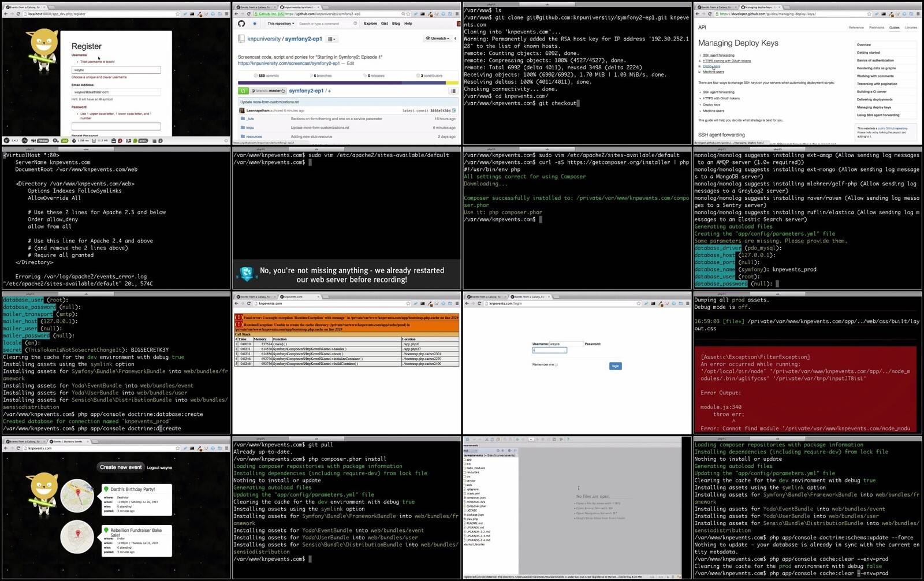
Task: Go back on the knpevents.com/login page
Action: tap(467, 303)
